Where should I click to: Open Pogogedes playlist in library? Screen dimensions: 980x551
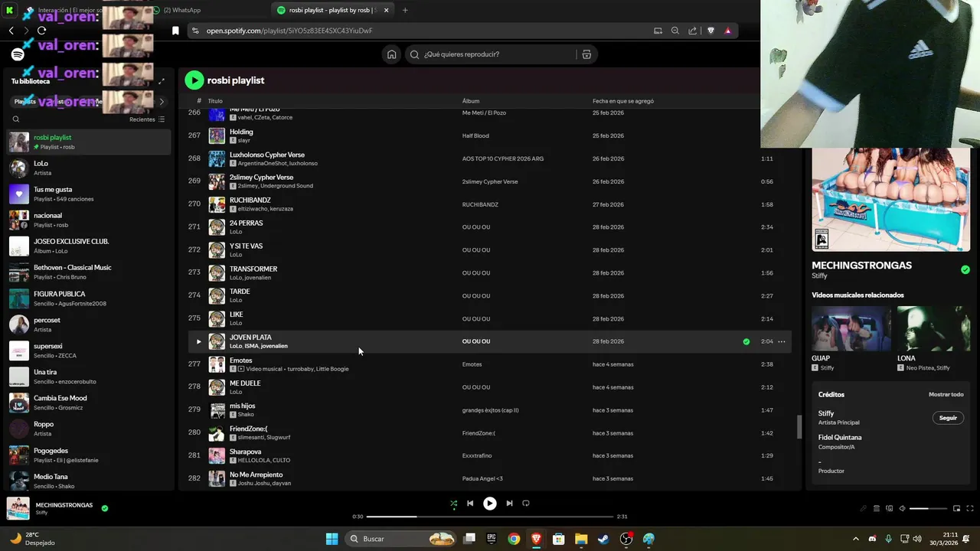[89, 455]
